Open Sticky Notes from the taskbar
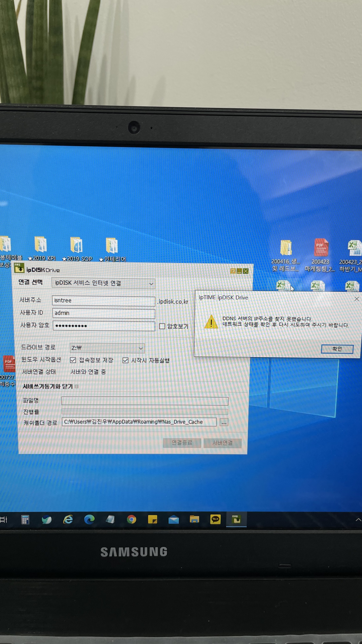Screen dimensions: 362x644 coord(152,520)
